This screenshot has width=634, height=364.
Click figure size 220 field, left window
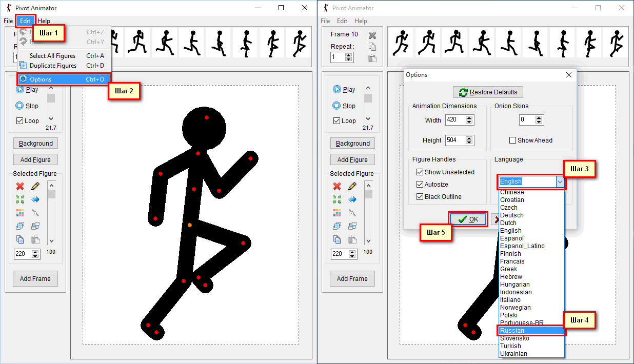(x=23, y=254)
